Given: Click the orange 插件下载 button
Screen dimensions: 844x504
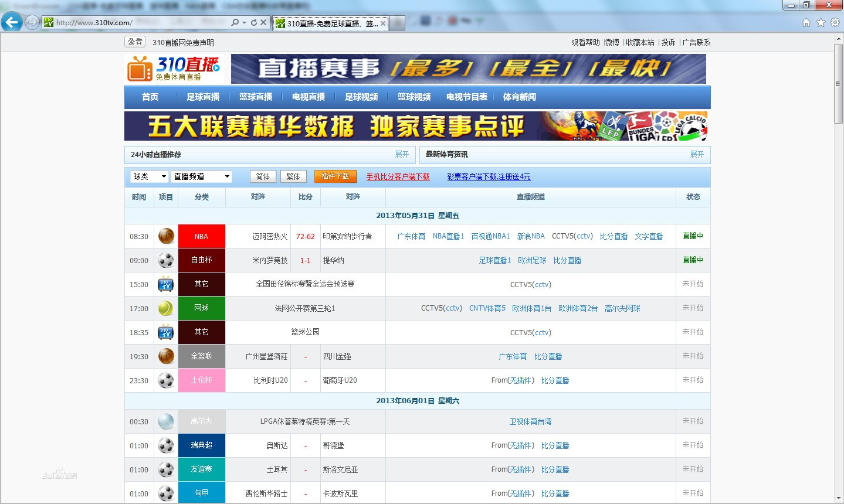Looking at the screenshot, I should point(335,176).
